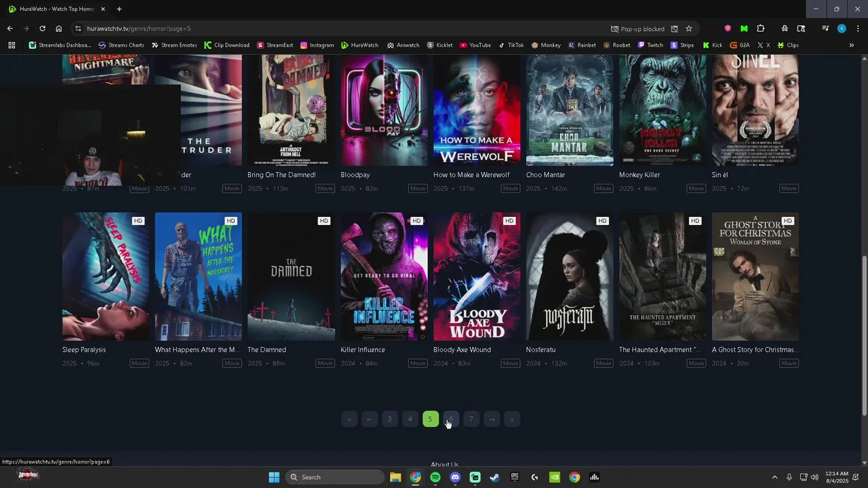This screenshot has height=488, width=868.
Task: Go to previous page with left arrow
Action: click(x=370, y=419)
